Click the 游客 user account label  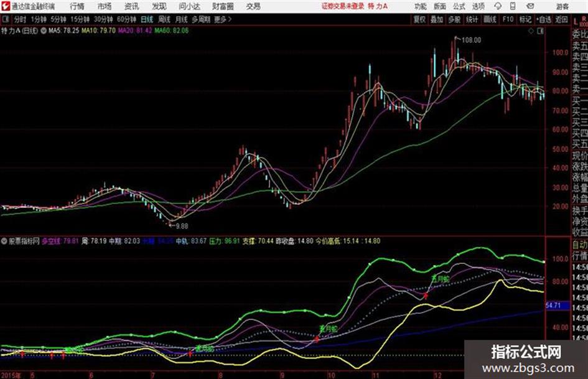(562, 6)
